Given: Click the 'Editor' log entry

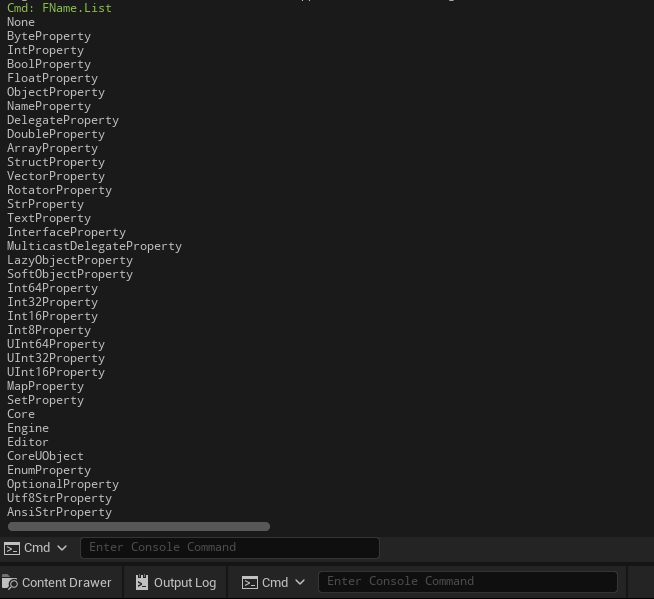Looking at the screenshot, I should pyautogui.click(x=28, y=442).
